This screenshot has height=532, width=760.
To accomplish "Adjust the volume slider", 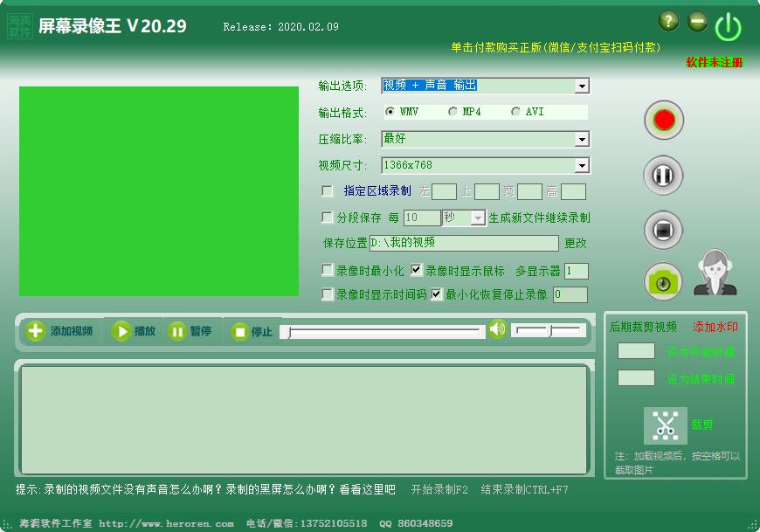I will (549, 330).
